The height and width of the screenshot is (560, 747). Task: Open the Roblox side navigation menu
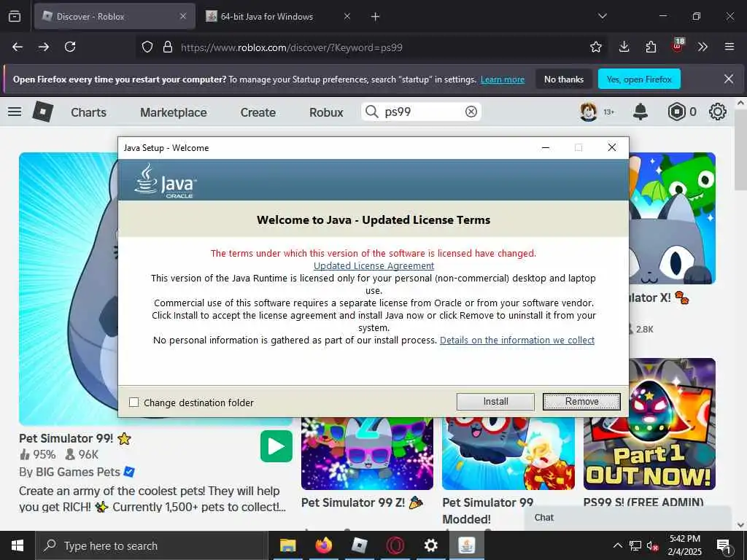click(x=15, y=112)
